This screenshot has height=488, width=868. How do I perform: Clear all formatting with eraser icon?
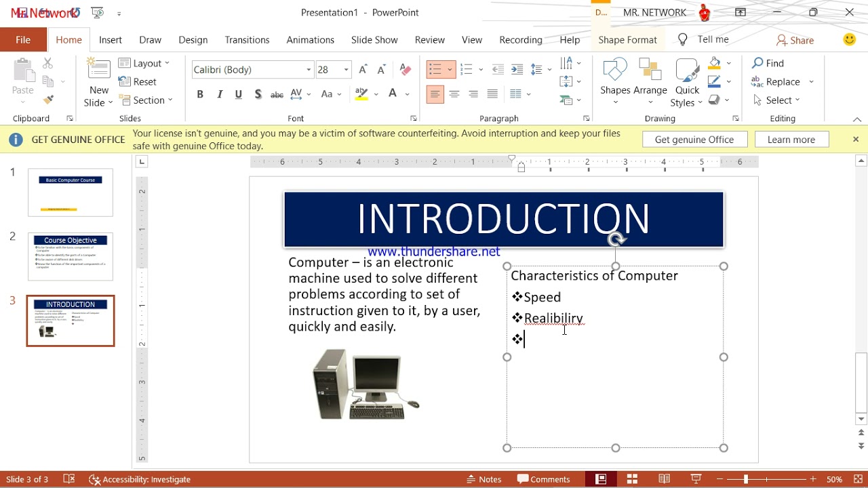point(406,70)
